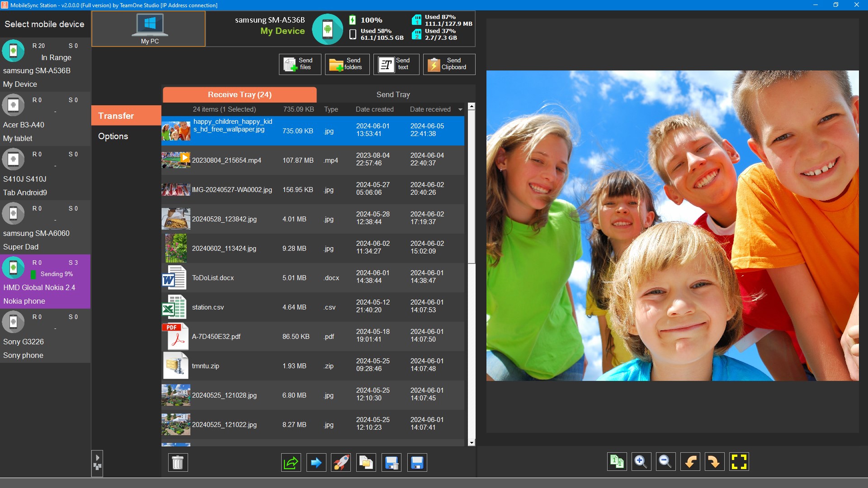The width and height of the screenshot is (868, 488).
Task: Open the Options menu item
Action: 113,136
